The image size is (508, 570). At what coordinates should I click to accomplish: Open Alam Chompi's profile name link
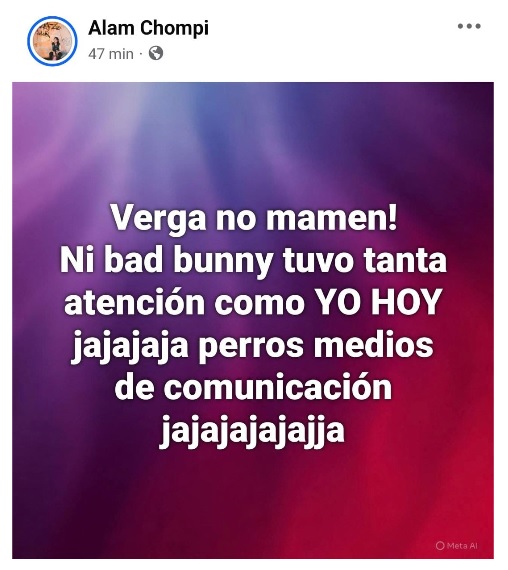click(x=148, y=28)
